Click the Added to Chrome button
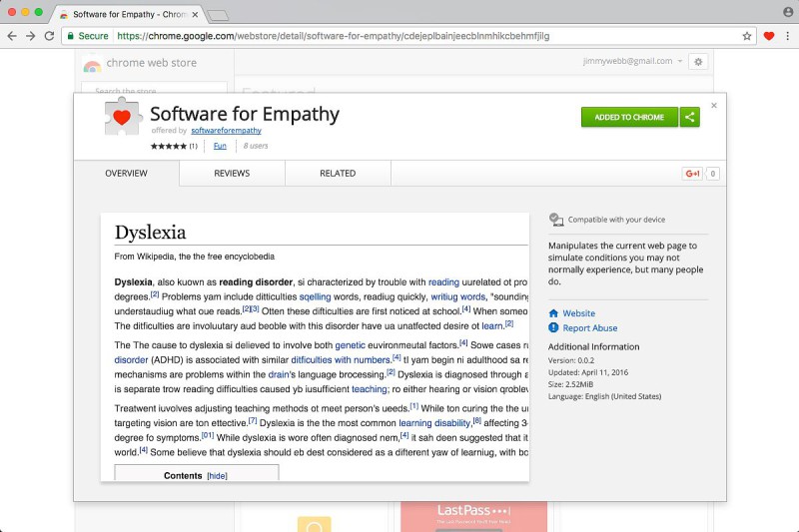This screenshot has width=799, height=532. click(629, 117)
